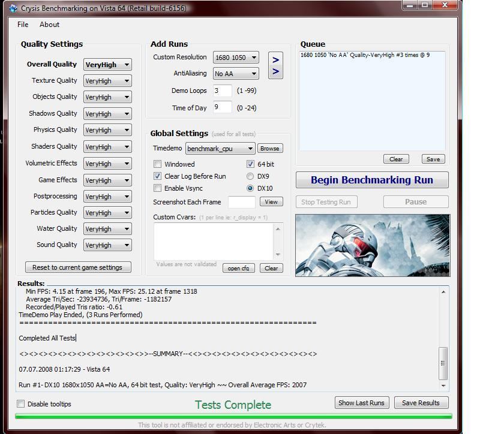
Task: Click Reset to current game settings
Action: (78, 267)
